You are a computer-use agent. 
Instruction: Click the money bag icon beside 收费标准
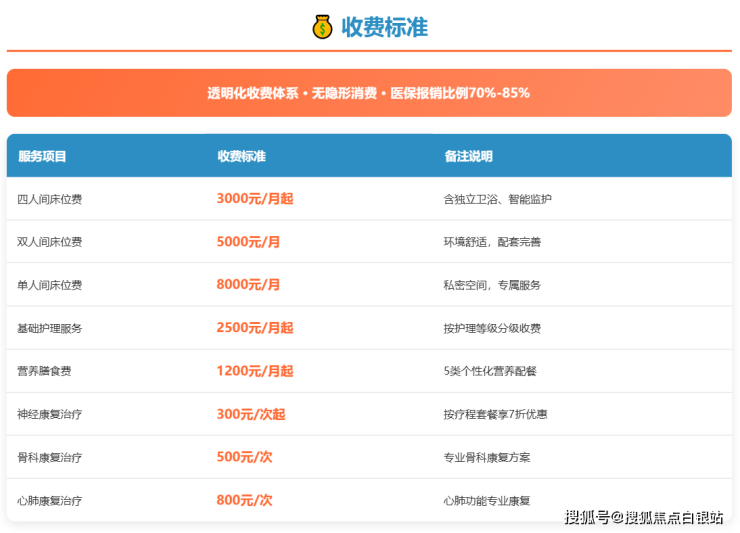322,27
